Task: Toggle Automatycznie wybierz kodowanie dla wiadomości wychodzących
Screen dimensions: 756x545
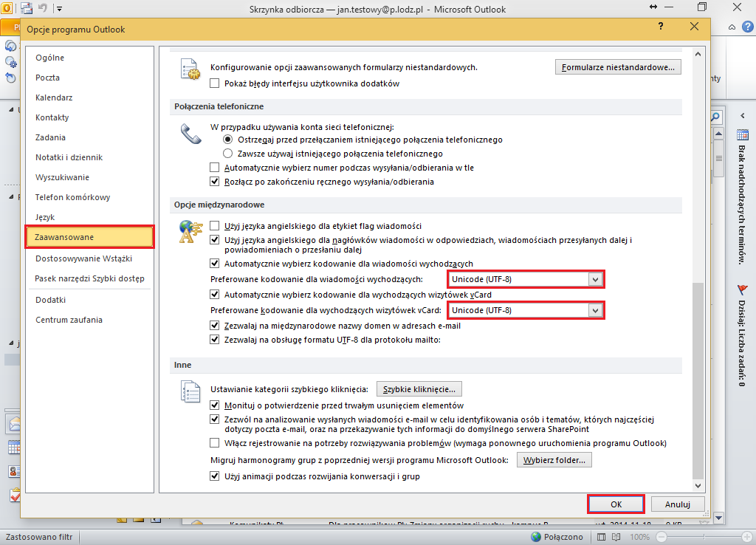Action: (215, 264)
